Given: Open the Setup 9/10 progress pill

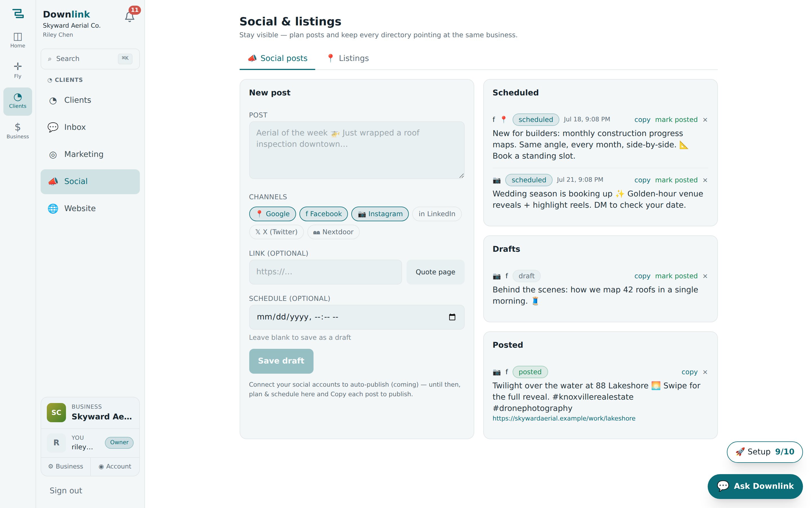Looking at the screenshot, I should coord(764,452).
